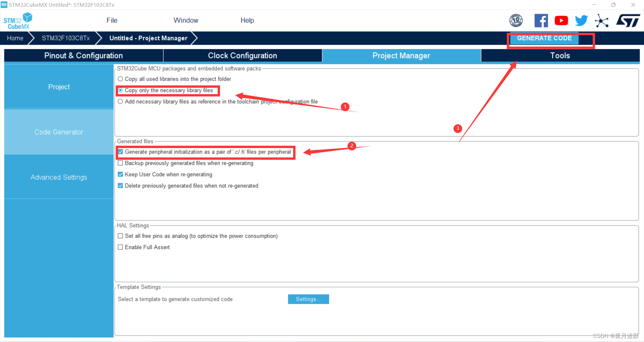Open the YouTube channel icon
The width and height of the screenshot is (644, 342).
pyautogui.click(x=561, y=21)
